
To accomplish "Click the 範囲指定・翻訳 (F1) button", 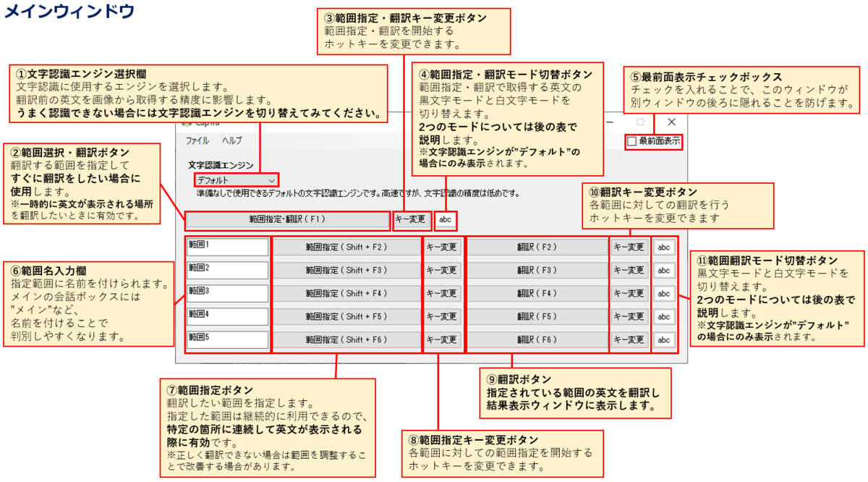I will pyautogui.click(x=288, y=219).
